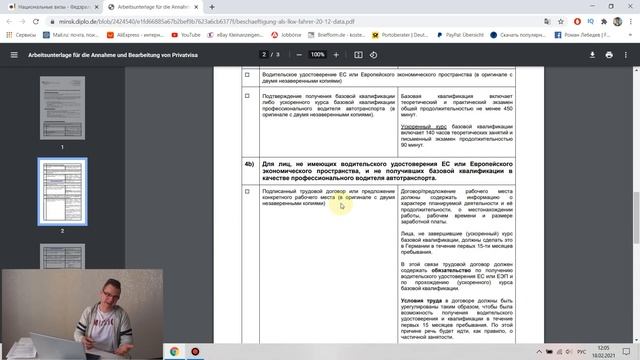The height and width of the screenshot is (360, 640).
Task: Toggle the PDF sidebar menu icon
Action: click(14, 55)
